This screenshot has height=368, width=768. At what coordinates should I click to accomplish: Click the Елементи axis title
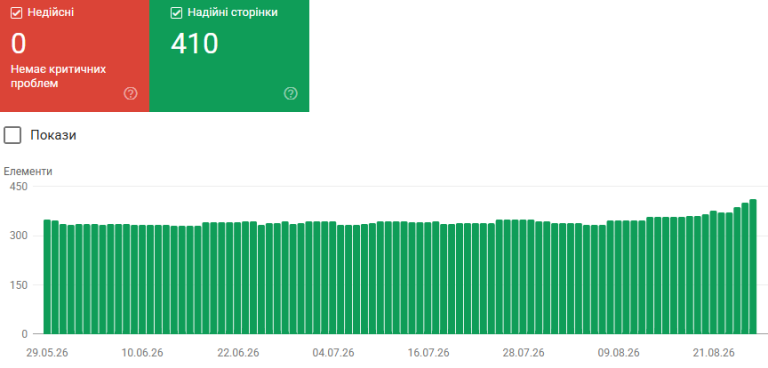click(x=28, y=172)
